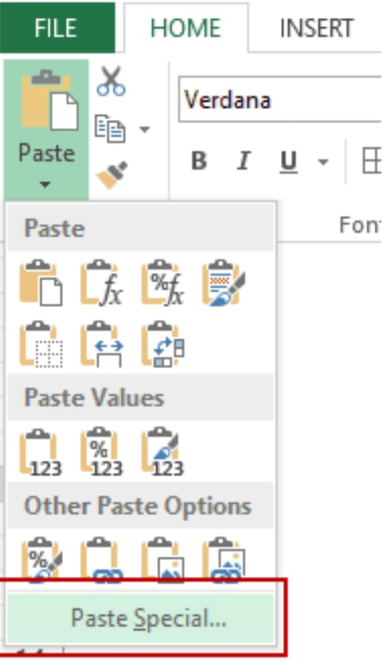Choose Keep Source Formatting paste icon
Image resolution: width=384 pixels, height=663 pixels.
pyautogui.click(x=224, y=283)
